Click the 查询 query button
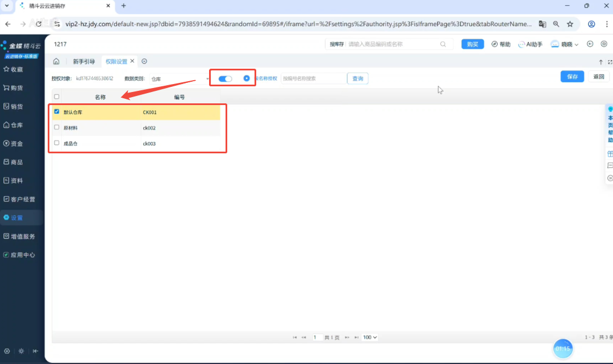The height and width of the screenshot is (364, 613). tap(357, 78)
